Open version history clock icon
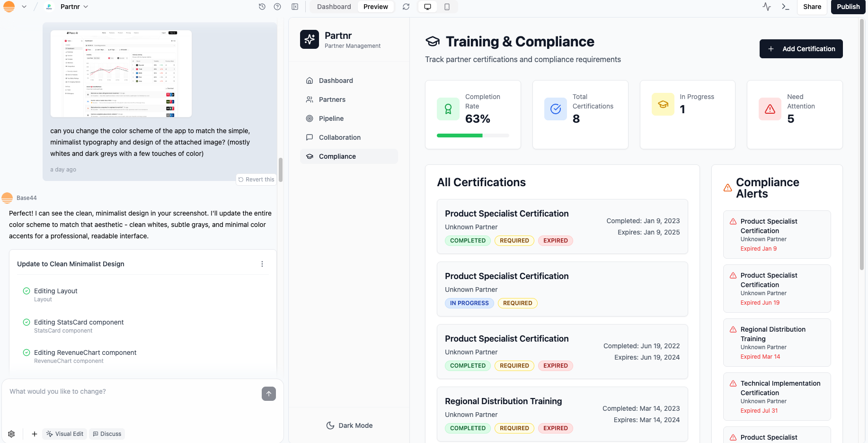868x443 pixels. (262, 7)
